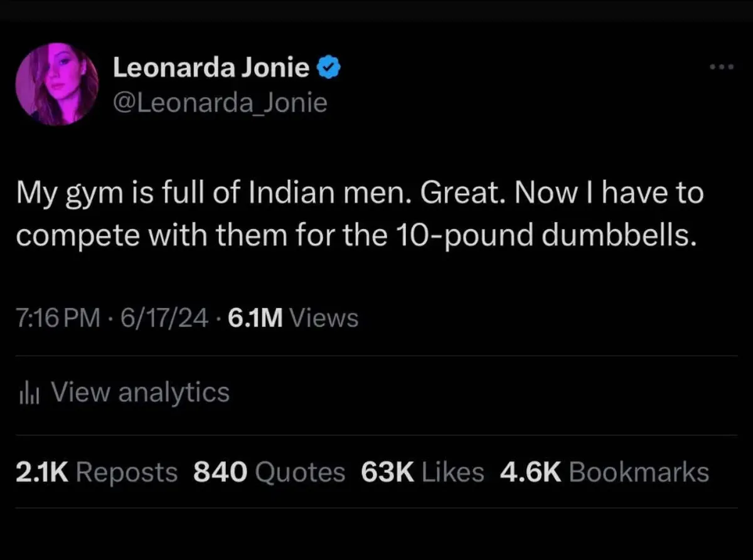753x560 pixels.
Task: Click the 4.6K Bookmarks count
Action: point(604,472)
